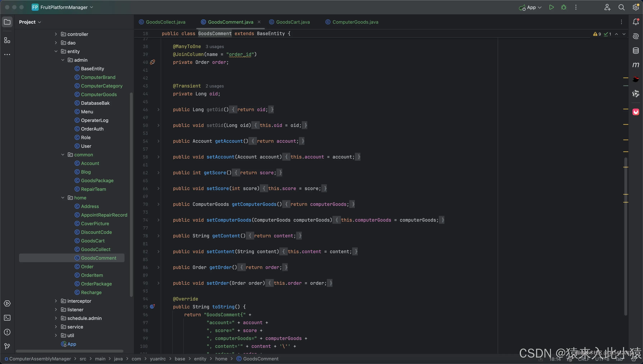
Task: Open the Terminal tool window
Action: pos(7,318)
